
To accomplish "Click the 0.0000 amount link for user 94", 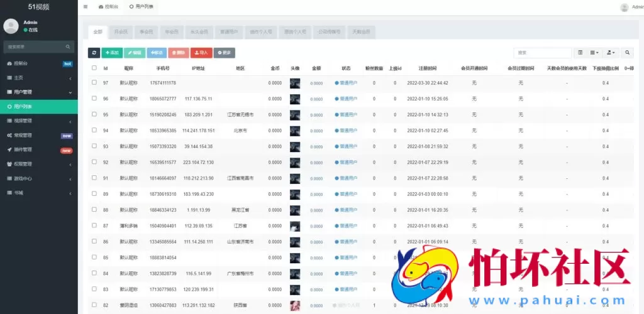I will [316, 131].
